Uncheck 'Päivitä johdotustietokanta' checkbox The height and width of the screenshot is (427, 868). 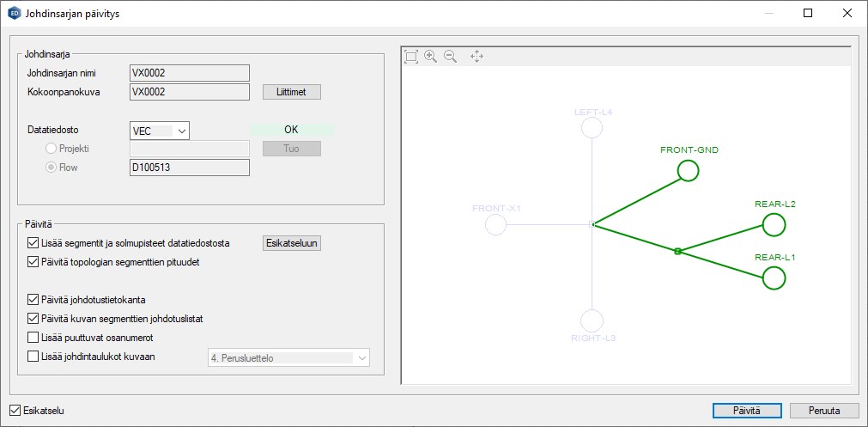point(33,300)
